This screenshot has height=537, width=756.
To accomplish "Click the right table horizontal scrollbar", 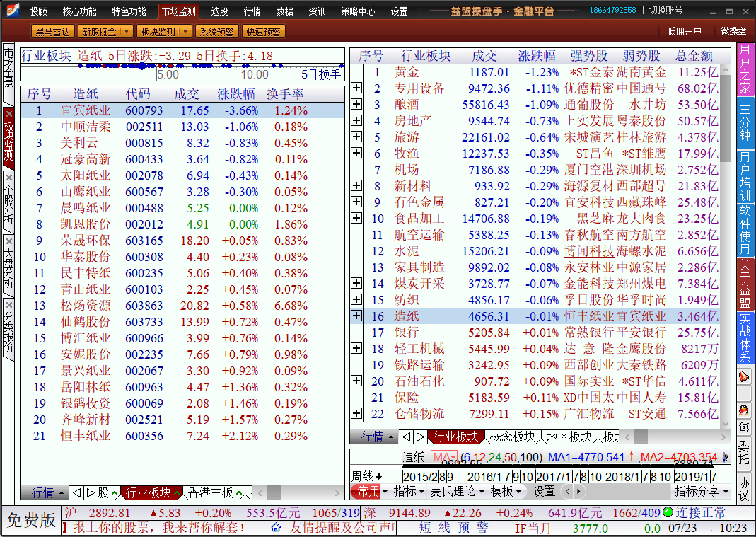I will pos(675,437).
